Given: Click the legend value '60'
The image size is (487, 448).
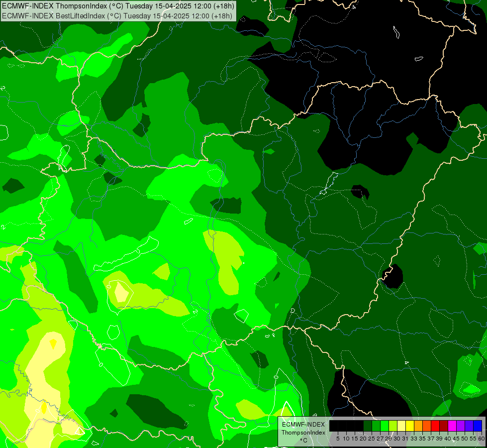Looking at the screenshot, I should [482, 439].
